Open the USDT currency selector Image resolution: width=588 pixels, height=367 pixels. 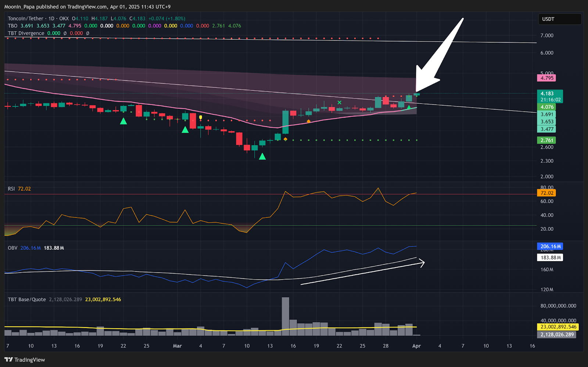click(x=560, y=19)
